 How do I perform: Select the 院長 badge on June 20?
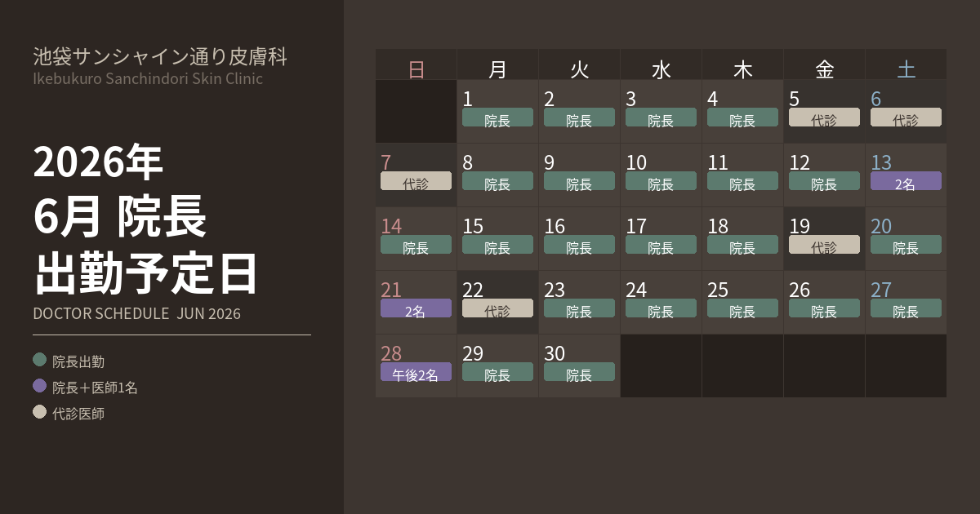pos(906,245)
